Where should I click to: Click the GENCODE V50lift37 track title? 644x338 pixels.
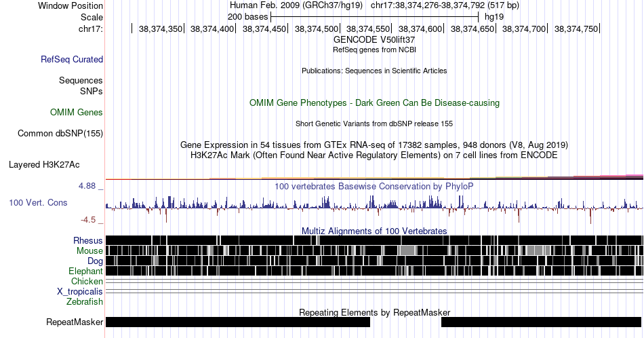tap(374, 40)
